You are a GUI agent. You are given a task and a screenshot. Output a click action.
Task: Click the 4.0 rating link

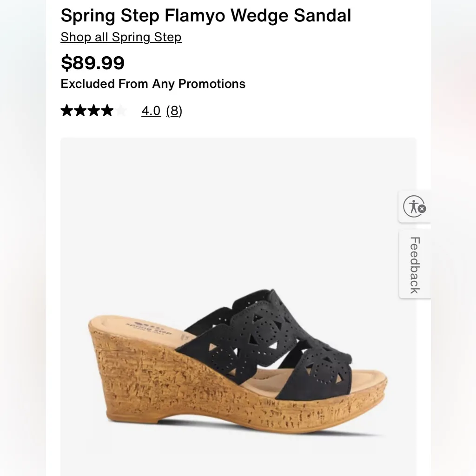pos(151,111)
